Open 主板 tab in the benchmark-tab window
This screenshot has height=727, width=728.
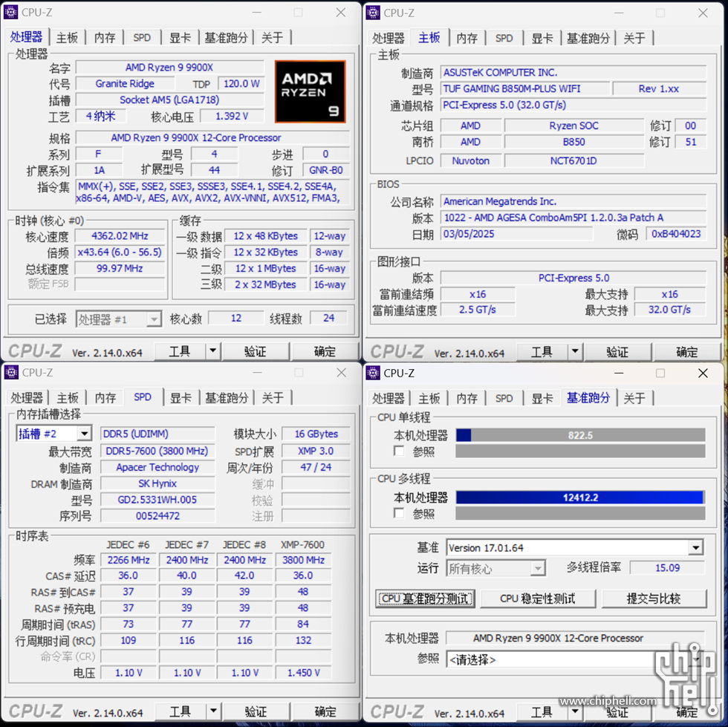coord(429,398)
